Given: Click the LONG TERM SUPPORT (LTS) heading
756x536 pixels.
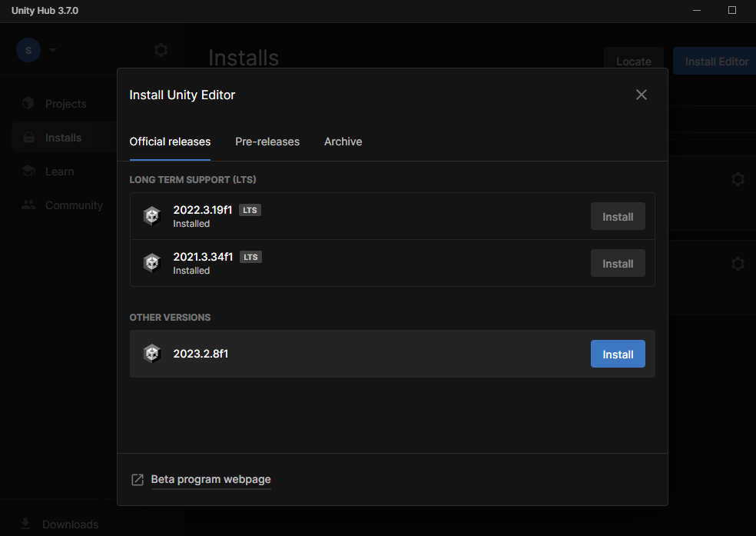Looking at the screenshot, I should point(193,179).
